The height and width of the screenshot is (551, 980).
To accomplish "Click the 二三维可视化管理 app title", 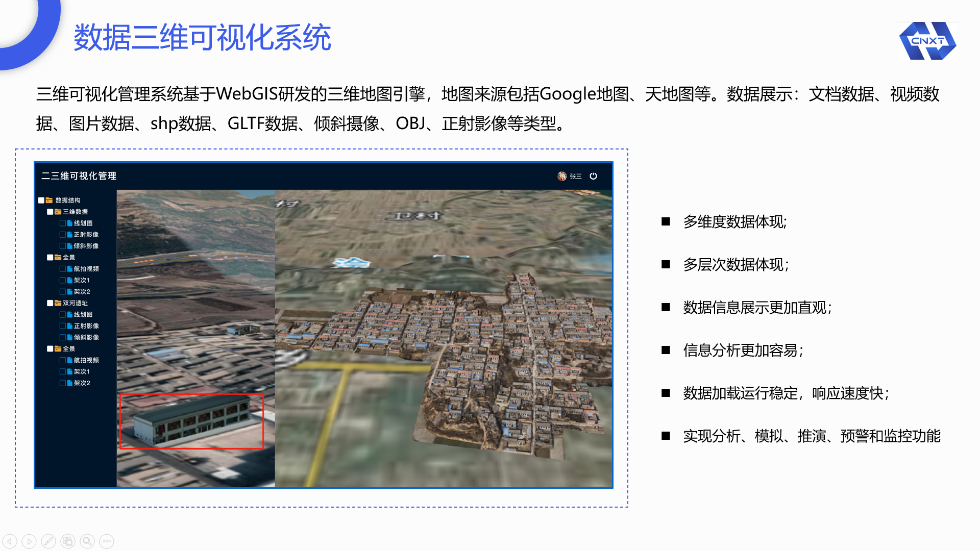I will click(79, 176).
